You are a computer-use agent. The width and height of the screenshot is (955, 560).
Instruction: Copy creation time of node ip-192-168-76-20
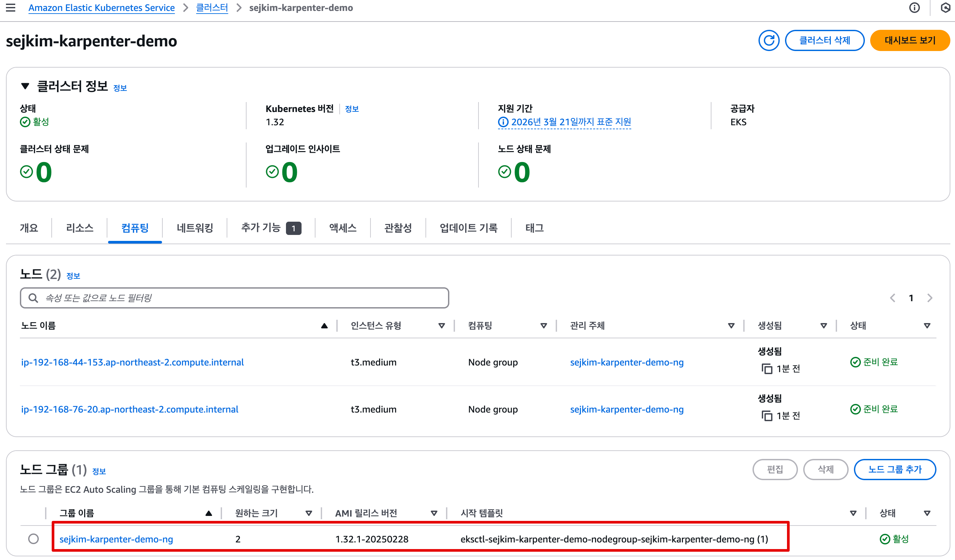(767, 416)
